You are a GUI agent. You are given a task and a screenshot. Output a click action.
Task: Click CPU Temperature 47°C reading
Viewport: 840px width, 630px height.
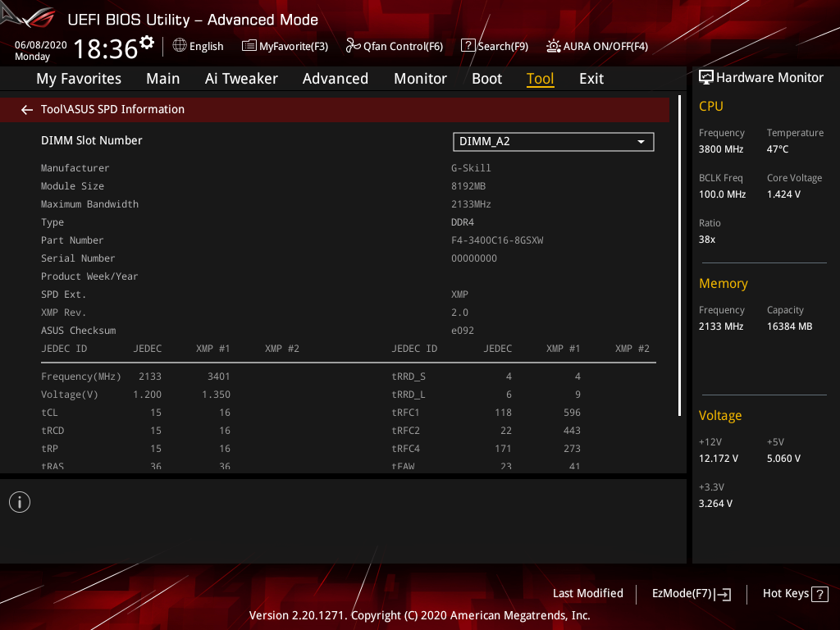pyautogui.click(x=778, y=149)
